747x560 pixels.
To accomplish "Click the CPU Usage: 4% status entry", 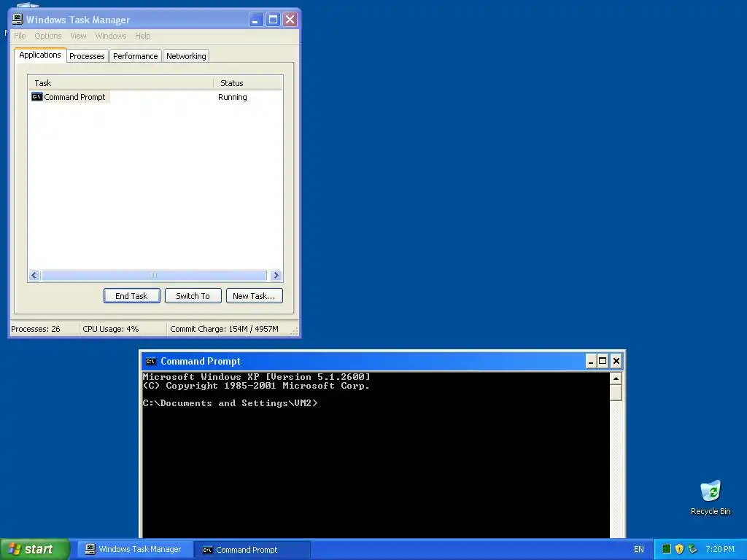I will pos(111,329).
